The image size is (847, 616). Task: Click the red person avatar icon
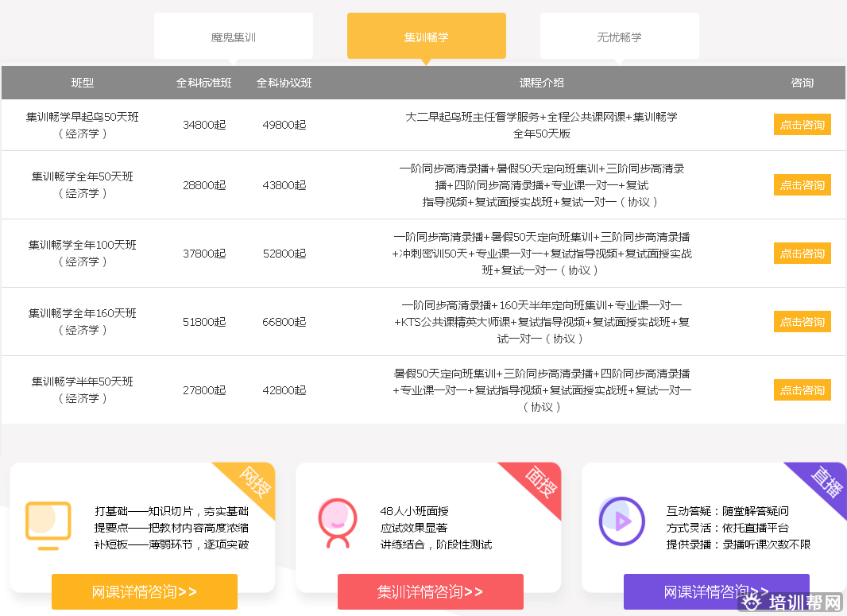pos(335,524)
